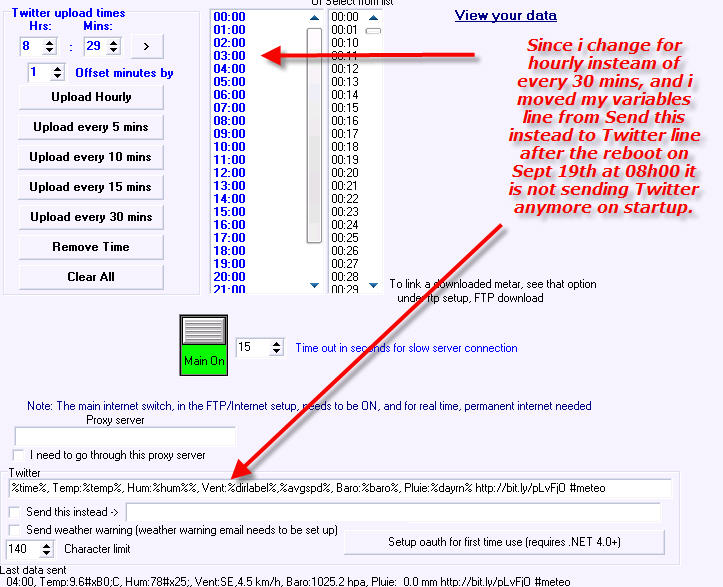Select 10:00 in upload times list
The image size is (723, 587).
pos(229,147)
